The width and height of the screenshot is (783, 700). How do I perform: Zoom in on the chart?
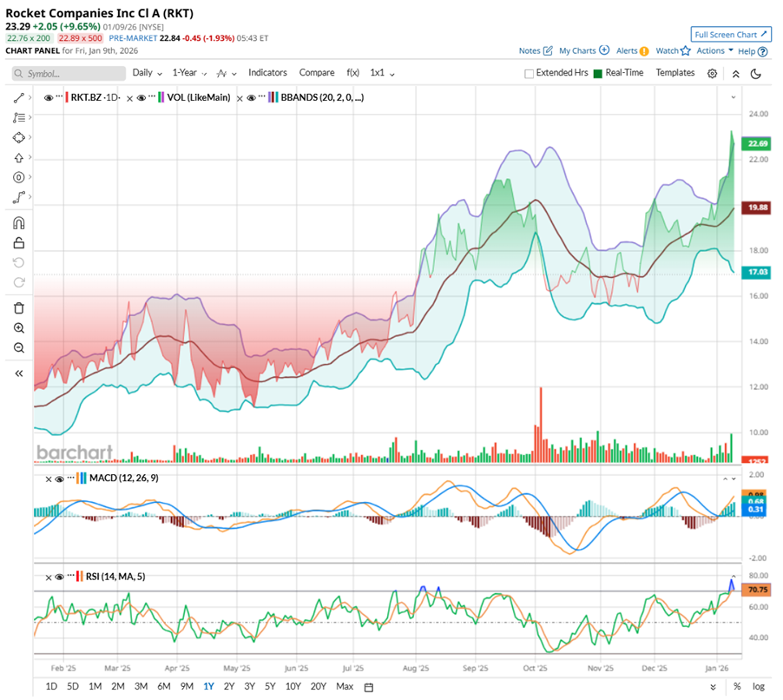tap(18, 327)
